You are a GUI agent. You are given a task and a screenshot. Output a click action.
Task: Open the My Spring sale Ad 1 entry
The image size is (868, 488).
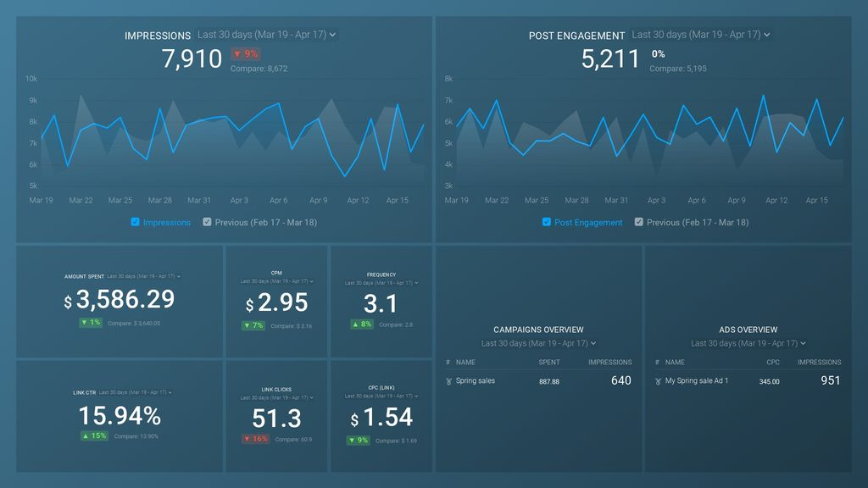click(x=697, y=380)
